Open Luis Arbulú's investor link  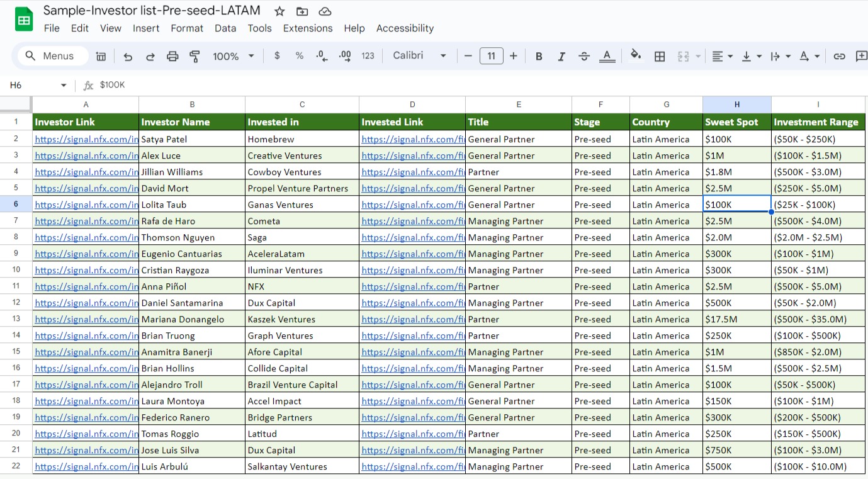pyautogui.click(x=86, y=466)
